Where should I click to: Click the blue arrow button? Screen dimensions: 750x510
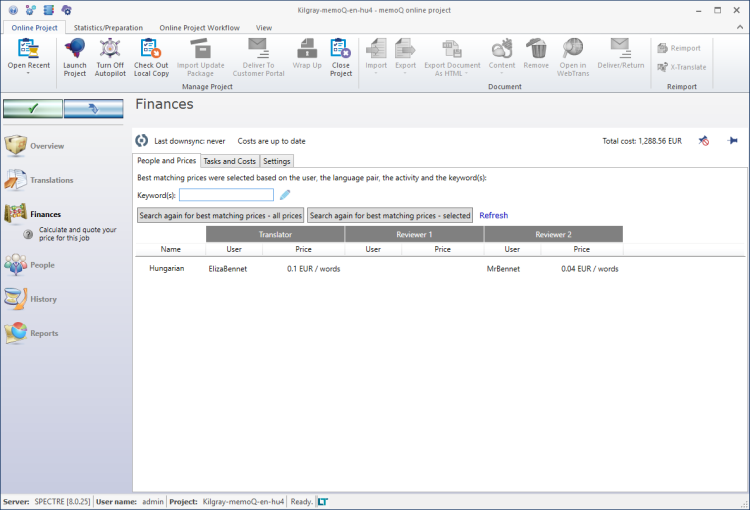point(94,109)
